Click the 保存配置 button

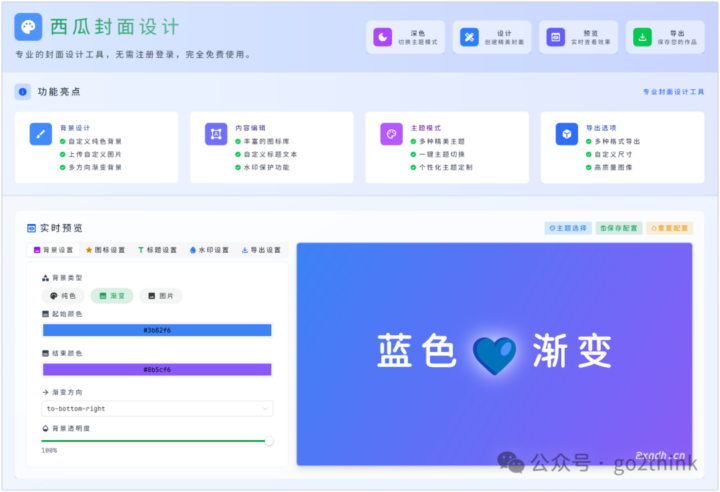[x=619, y=228]
